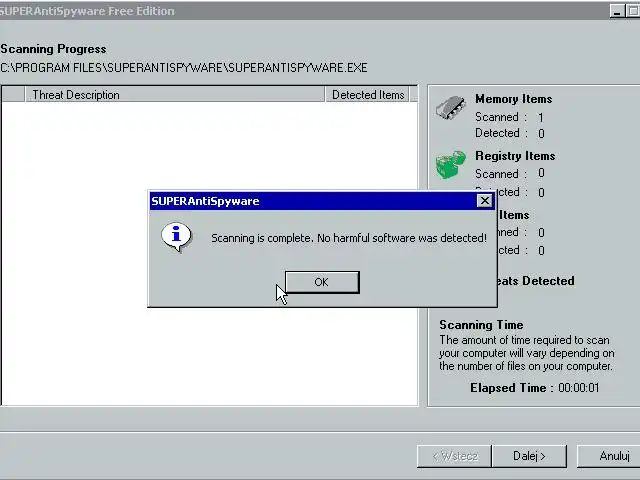This screenshot has width=640, height=480.
Task: Sort by the Threat Description column header
Action: tap(175, 95)
